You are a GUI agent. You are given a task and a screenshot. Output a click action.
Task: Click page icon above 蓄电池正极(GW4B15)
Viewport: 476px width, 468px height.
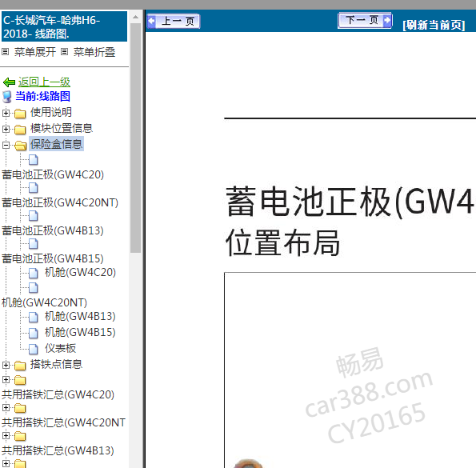(x=34, y=244)
